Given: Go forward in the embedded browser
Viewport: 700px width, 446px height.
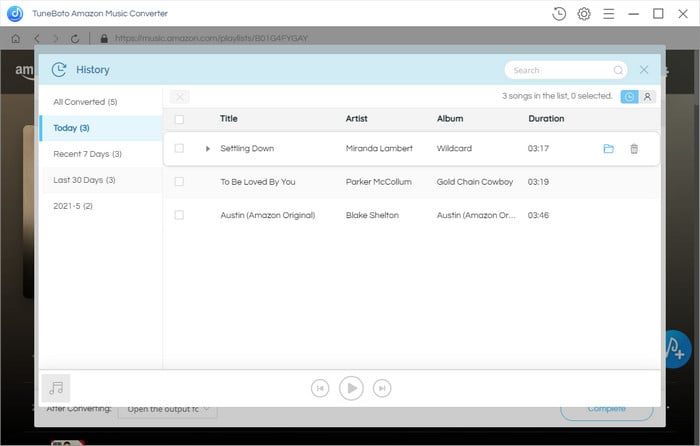Looking at the screenshot, I should pos(56,38).
